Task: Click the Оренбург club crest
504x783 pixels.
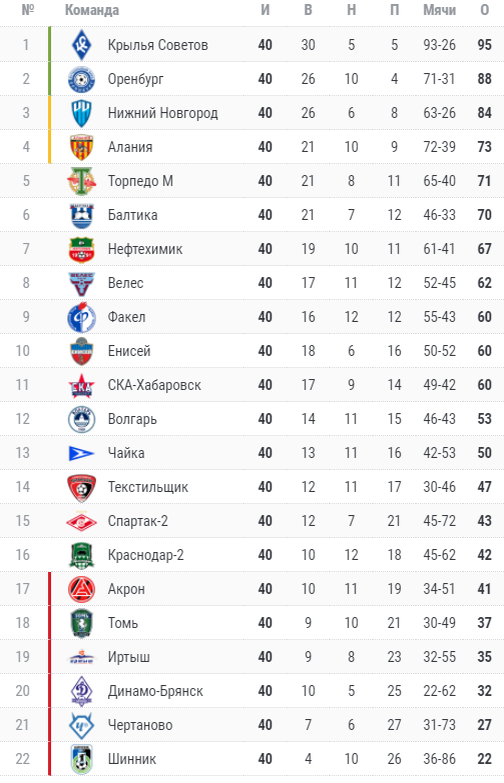Action: pyautogui.click(x=81, y=79)
